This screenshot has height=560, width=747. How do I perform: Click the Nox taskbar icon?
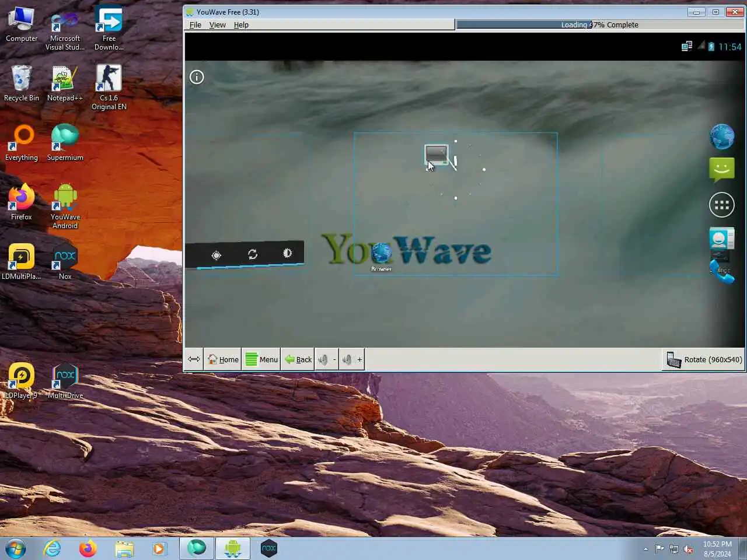(x=268, y=548)
